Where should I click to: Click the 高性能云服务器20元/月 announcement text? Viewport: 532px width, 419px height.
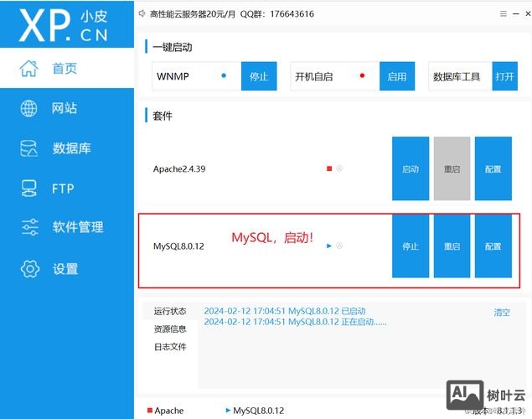[x=193, y=14]
